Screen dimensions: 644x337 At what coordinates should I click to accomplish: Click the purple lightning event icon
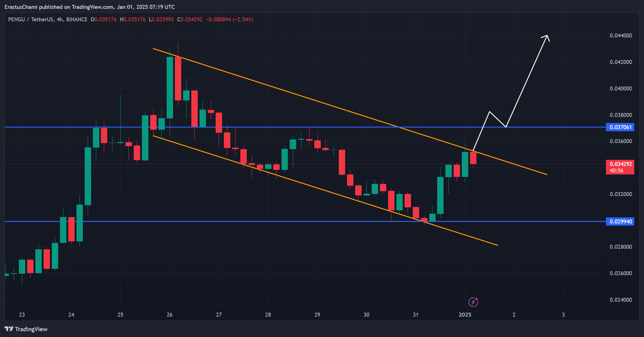[473, 302]
